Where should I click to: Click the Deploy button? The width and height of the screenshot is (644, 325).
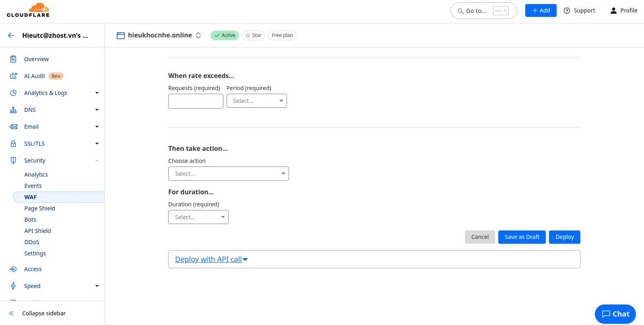564,237
